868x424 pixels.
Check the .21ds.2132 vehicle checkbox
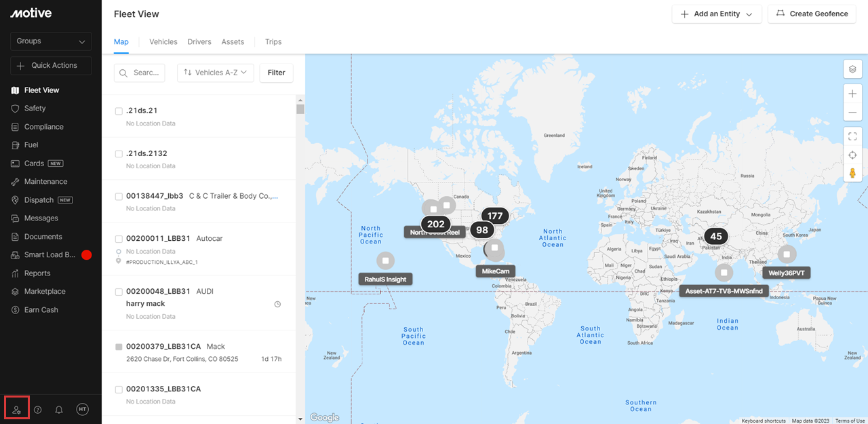119,154
